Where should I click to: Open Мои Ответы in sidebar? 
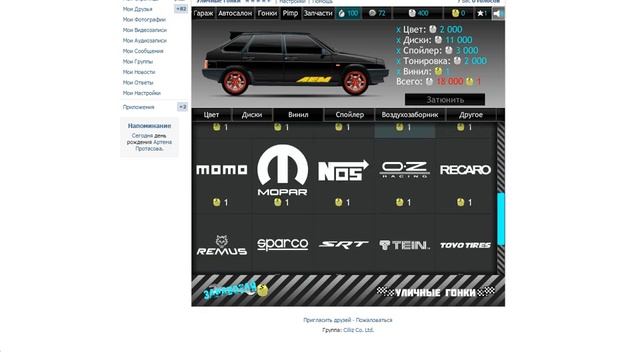138,82
